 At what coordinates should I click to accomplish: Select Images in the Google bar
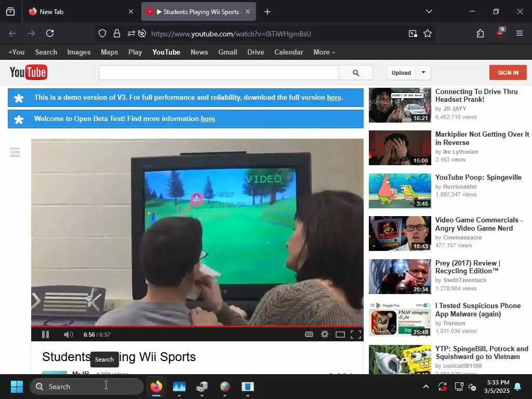(x=79, y=52)
